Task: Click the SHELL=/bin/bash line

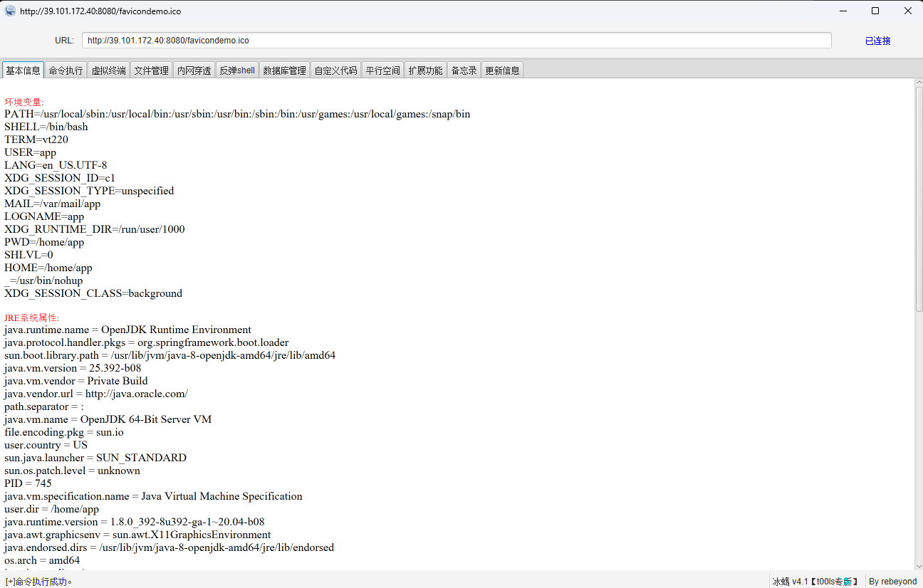Action: [x=46, y=127]
